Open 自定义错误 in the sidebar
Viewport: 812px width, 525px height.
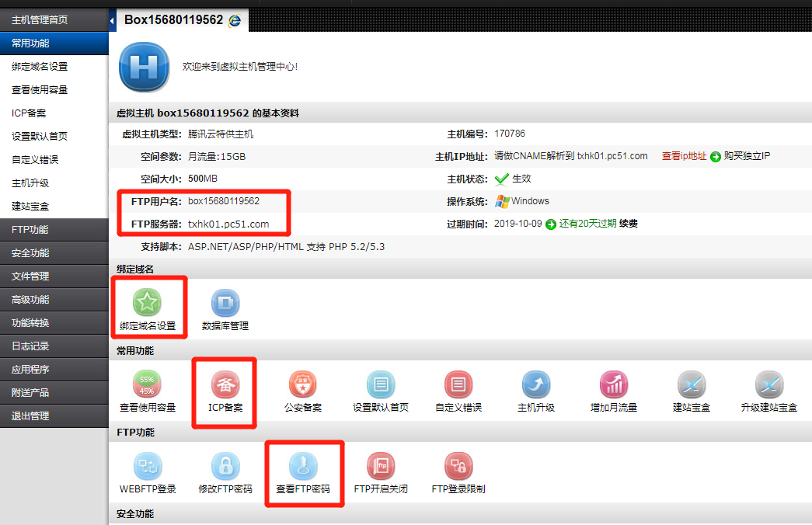(35, 159)
